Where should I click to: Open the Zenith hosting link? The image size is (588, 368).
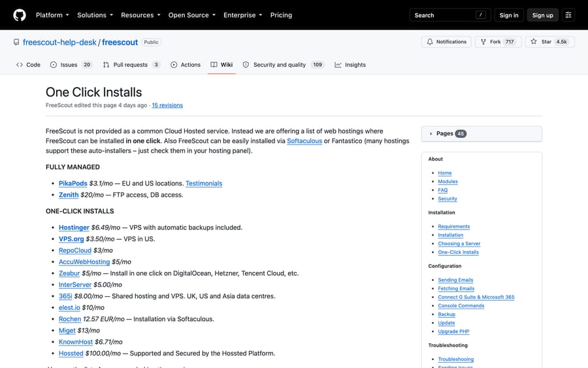[x=69, y=195]
